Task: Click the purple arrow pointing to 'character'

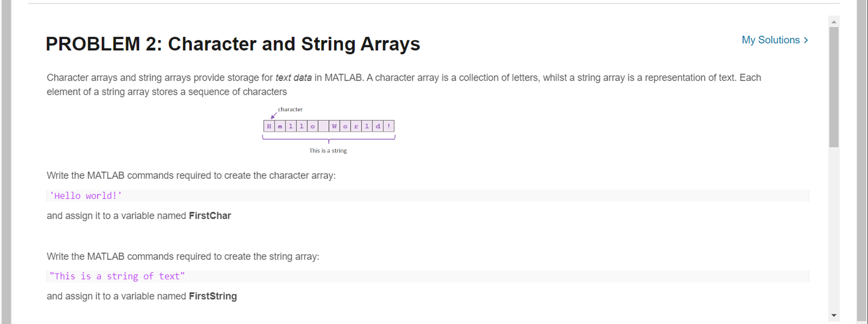Action: pyautogui.click(x=273, y=117)
